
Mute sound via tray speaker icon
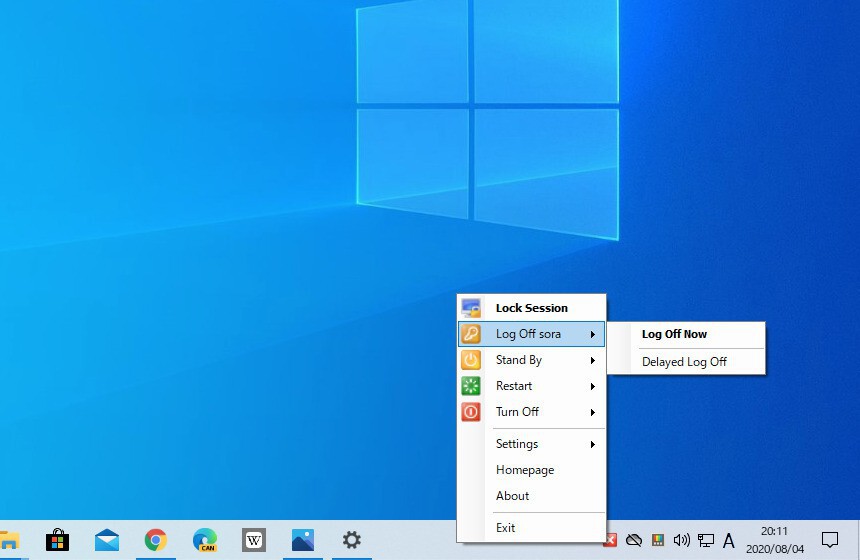coord(682,540)
